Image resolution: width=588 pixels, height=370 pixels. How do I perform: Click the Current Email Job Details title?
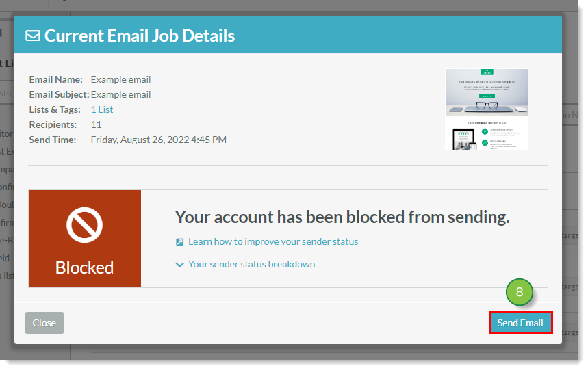(x=140, y=36)
